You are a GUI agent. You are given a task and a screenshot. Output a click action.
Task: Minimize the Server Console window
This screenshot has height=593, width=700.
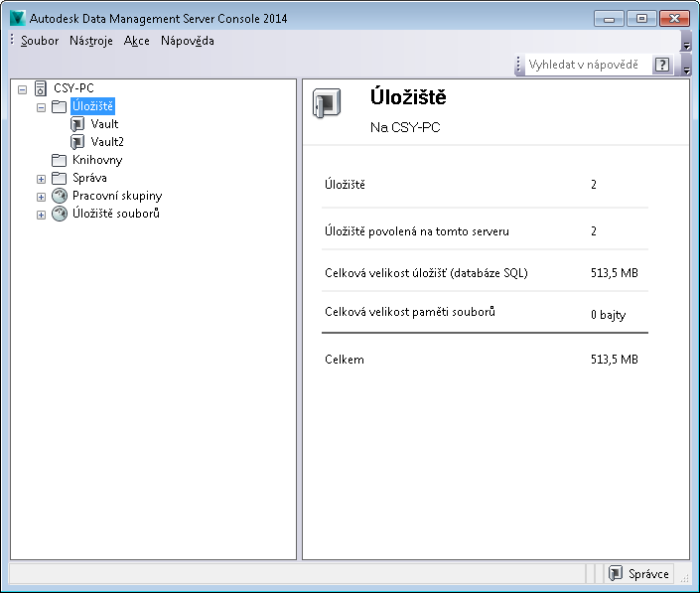609,19
